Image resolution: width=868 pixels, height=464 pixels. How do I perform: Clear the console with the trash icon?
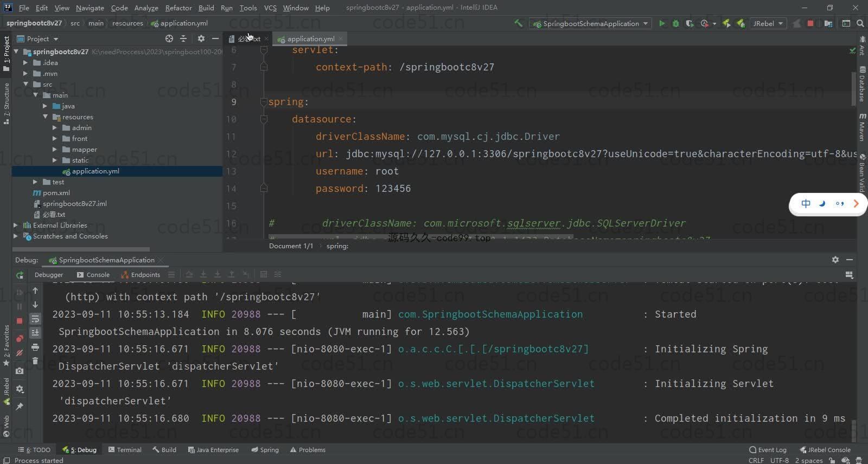pos(35,360)
